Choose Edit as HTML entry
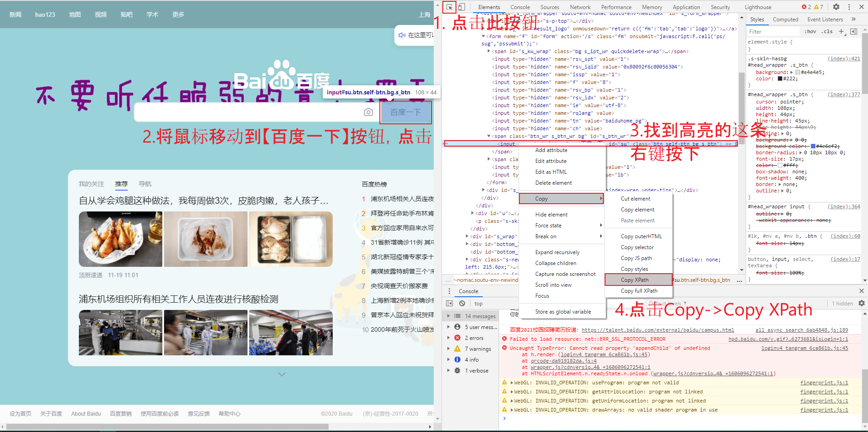The width and height of the screenshot is (868, 432). point(561,172)
